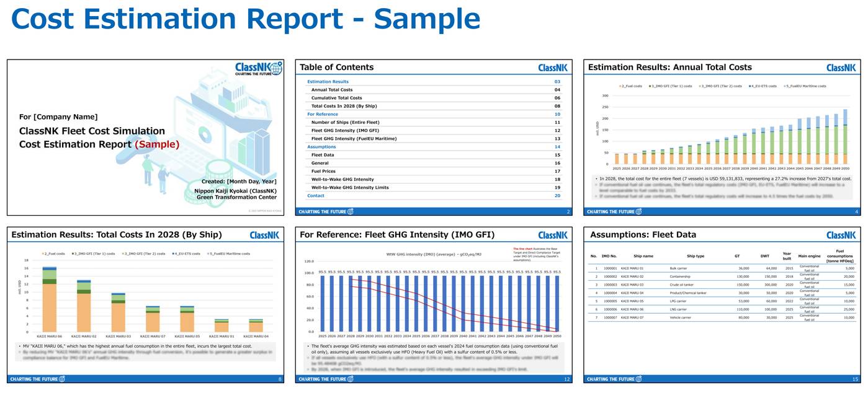Jump to the Contact entry in contents
Screen dimensions: 868x393
pos(316,196)
